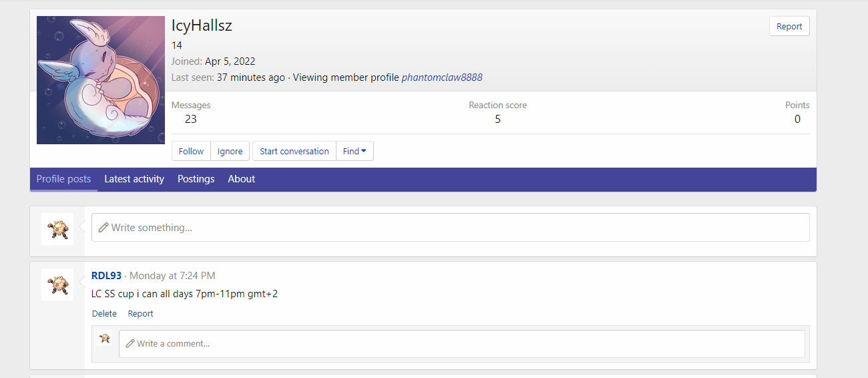Go to the About tab
The height and width of the screenshot is (378, 868).
coord(242,179)
